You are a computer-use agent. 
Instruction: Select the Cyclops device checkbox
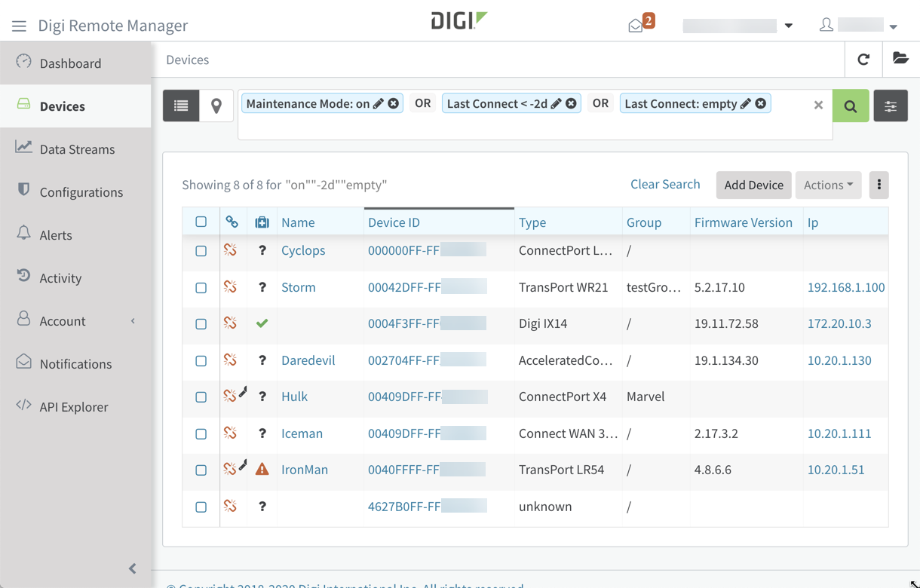pos(201,250)
